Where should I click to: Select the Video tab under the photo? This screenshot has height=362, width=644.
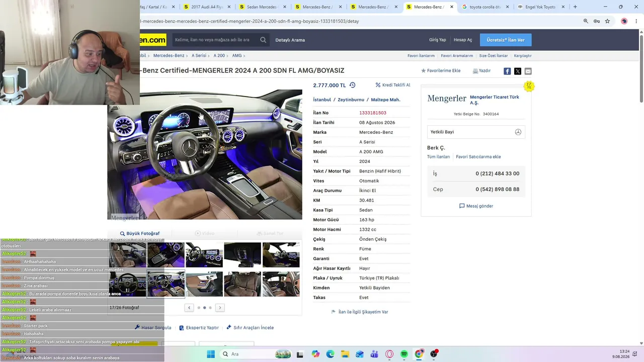coord(205,234)
